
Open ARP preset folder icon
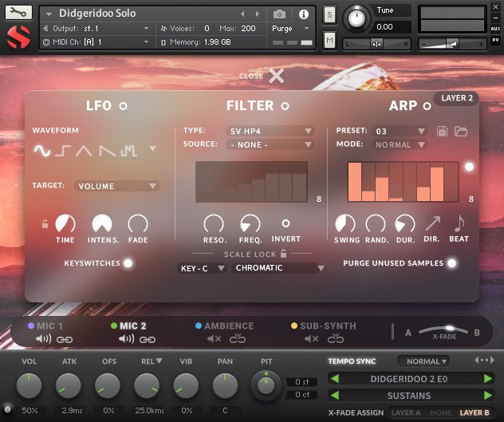click(x=461, y=131)
